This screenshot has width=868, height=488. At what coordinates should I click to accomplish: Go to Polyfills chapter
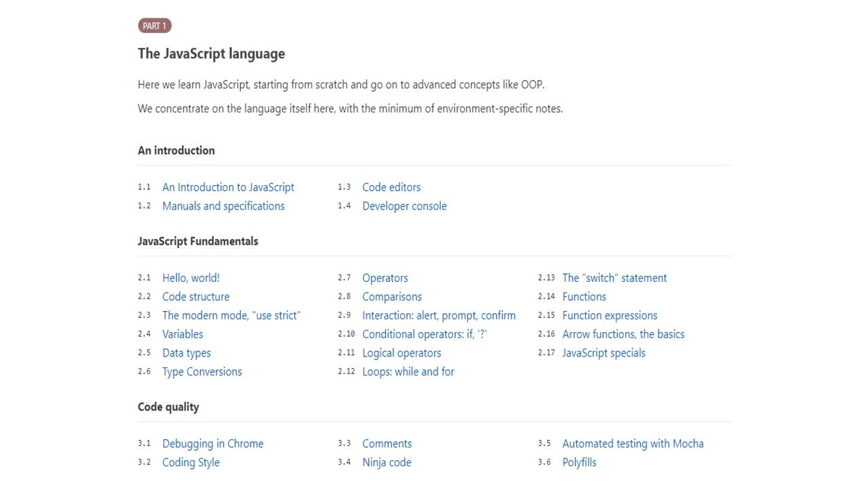click(579, 462)
